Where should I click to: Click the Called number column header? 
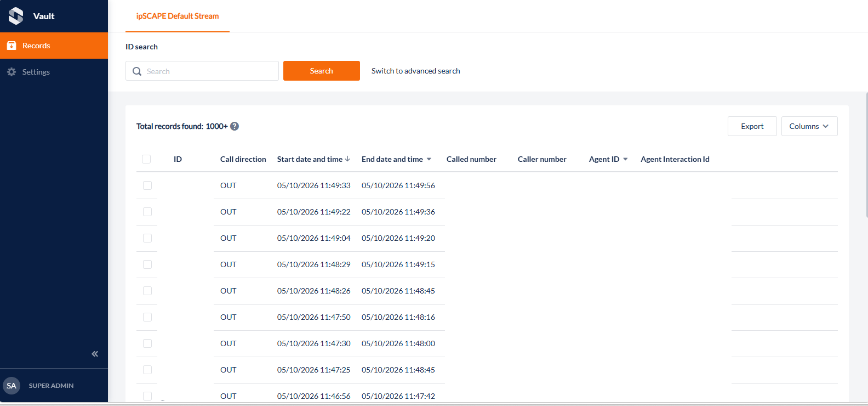tap(471, 159)
